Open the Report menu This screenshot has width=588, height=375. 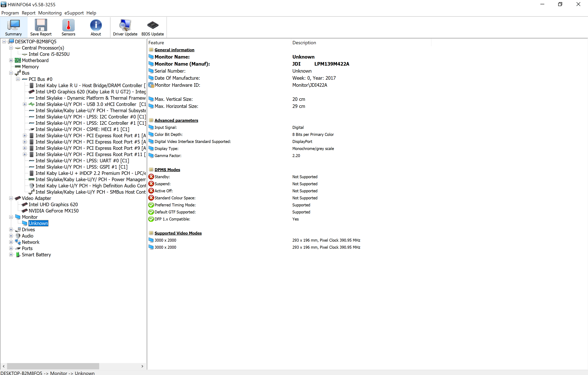(29, 13)
